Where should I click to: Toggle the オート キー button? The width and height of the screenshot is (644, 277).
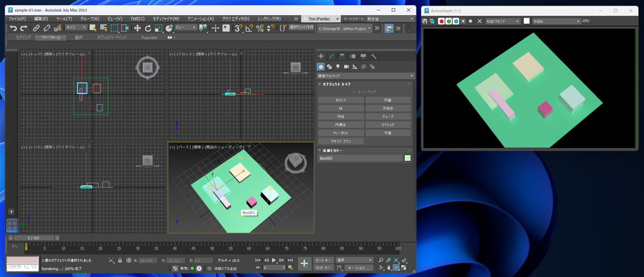[324, 260]
